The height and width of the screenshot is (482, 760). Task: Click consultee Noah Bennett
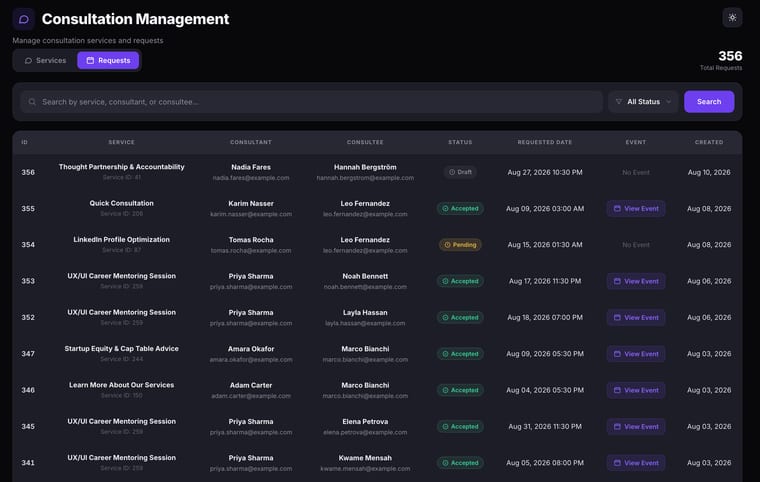(365, 276)
